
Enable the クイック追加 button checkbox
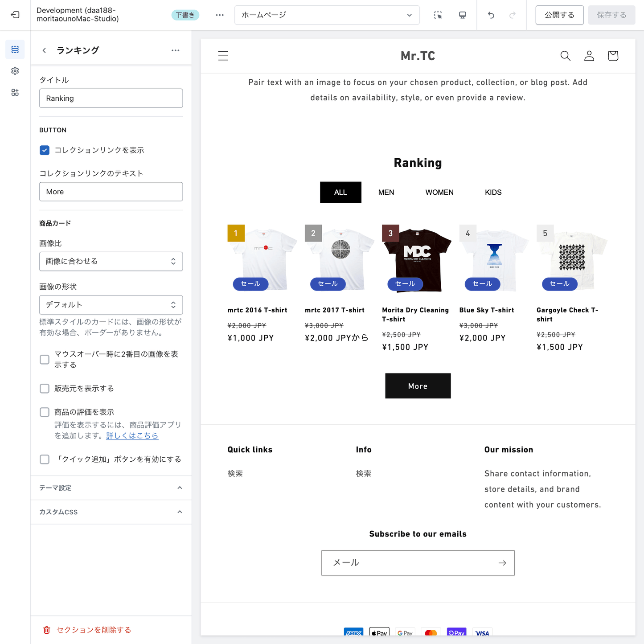pos(44,459)
